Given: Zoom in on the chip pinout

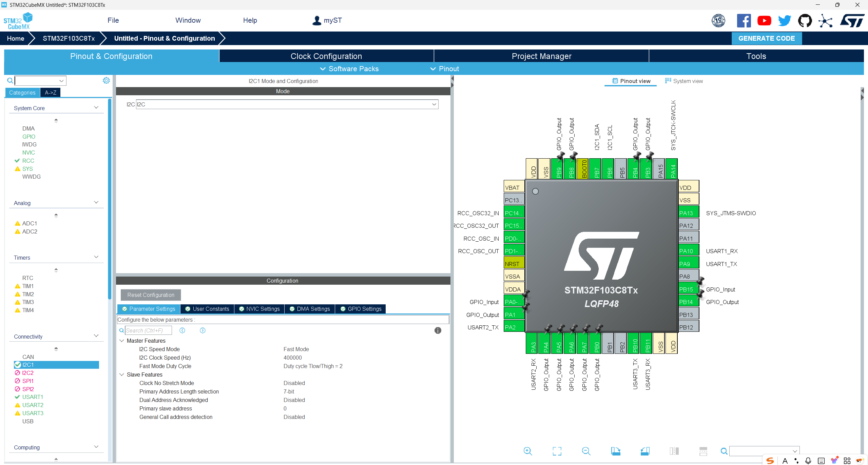Looking at the screenshot, I should pos(527,451).
